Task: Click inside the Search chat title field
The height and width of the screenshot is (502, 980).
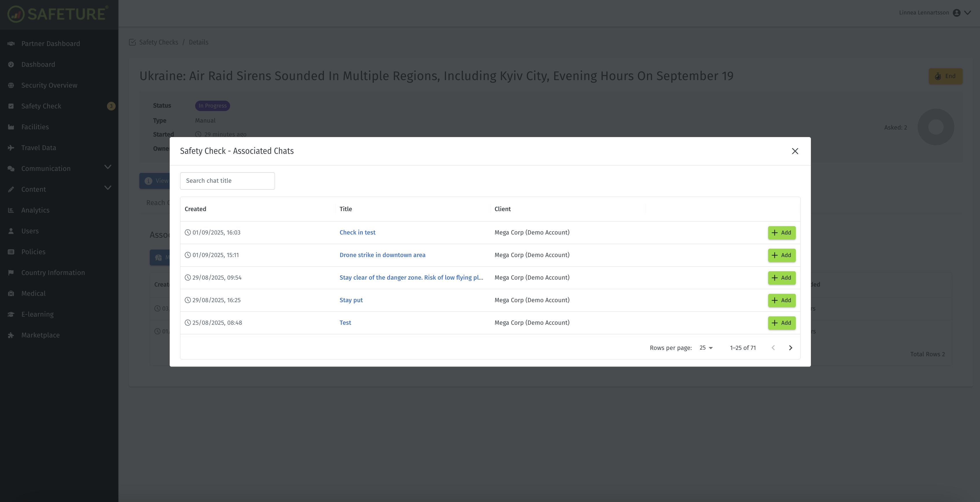Action: tap(227, 181)
